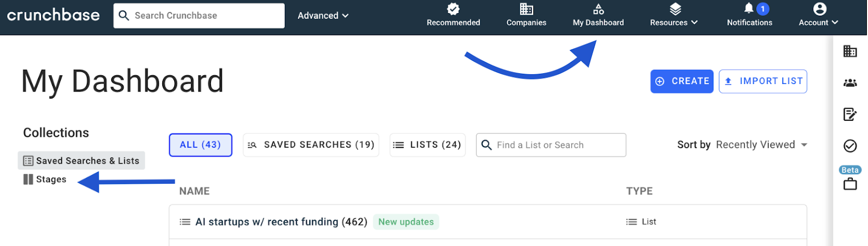Select the people group icon in right sidebar
Screen dimensions: 868x246
tap(850, 83)
